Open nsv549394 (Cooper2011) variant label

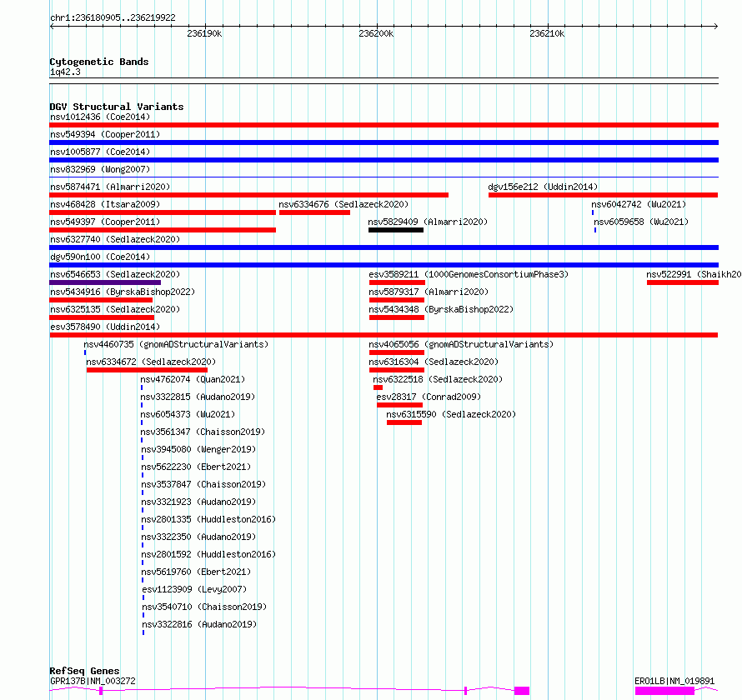coord(105,134)
